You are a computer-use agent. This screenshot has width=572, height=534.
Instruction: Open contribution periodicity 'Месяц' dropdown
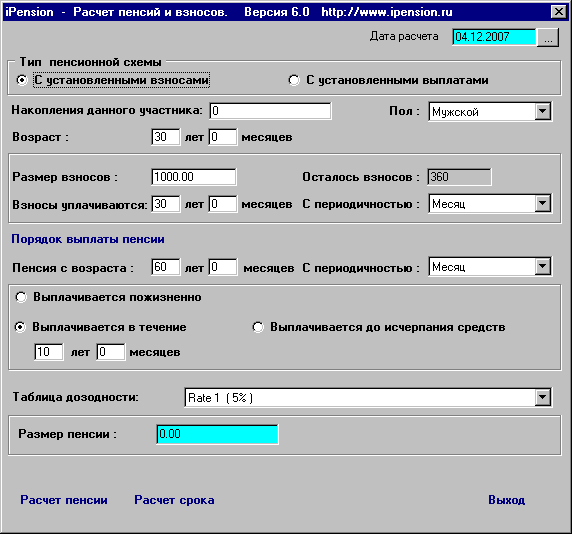point(542,204)
